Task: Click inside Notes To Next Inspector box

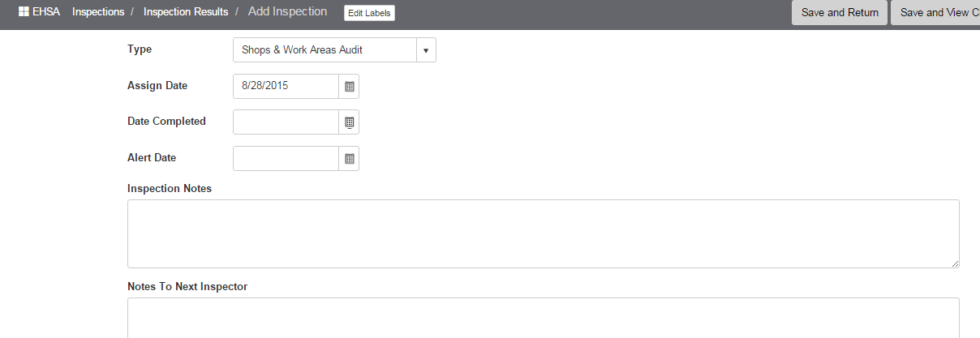Action: (x=544, y=318)
